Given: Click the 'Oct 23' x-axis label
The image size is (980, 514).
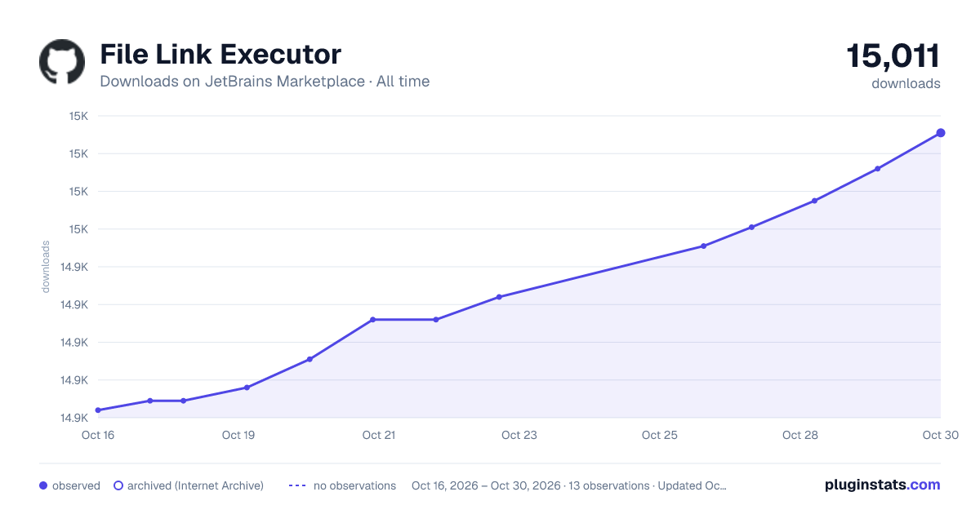Looking at the screenshot, I should tap(519, 435).
